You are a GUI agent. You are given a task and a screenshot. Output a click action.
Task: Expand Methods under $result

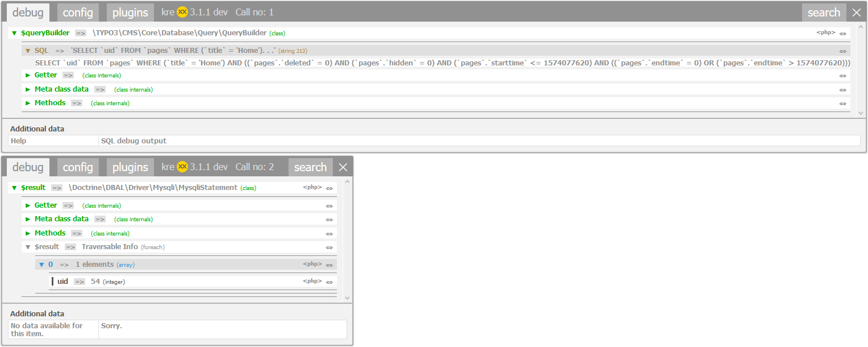(28, 233)
